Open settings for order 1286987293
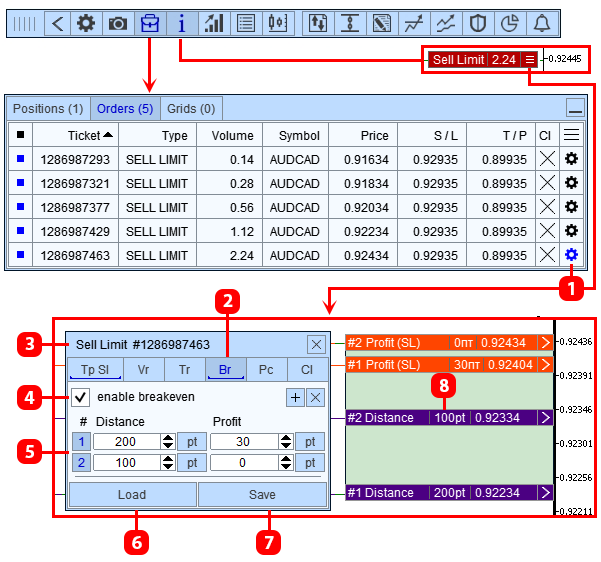Screen dimensions: 601x562 pos(571,159)
